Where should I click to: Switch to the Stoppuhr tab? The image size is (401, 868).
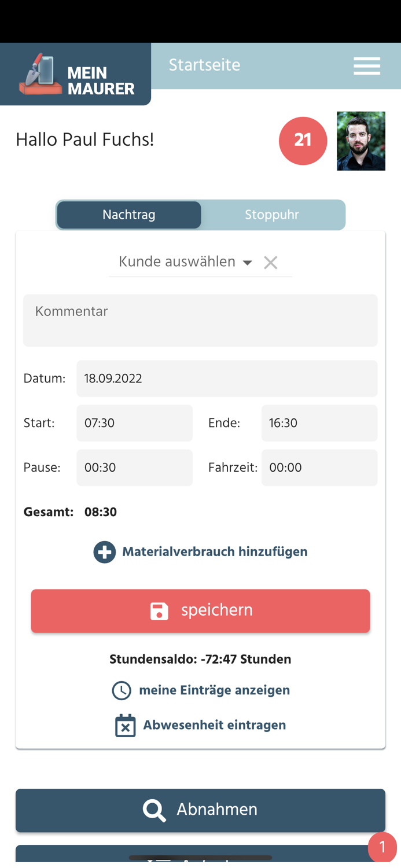[272, 215]
